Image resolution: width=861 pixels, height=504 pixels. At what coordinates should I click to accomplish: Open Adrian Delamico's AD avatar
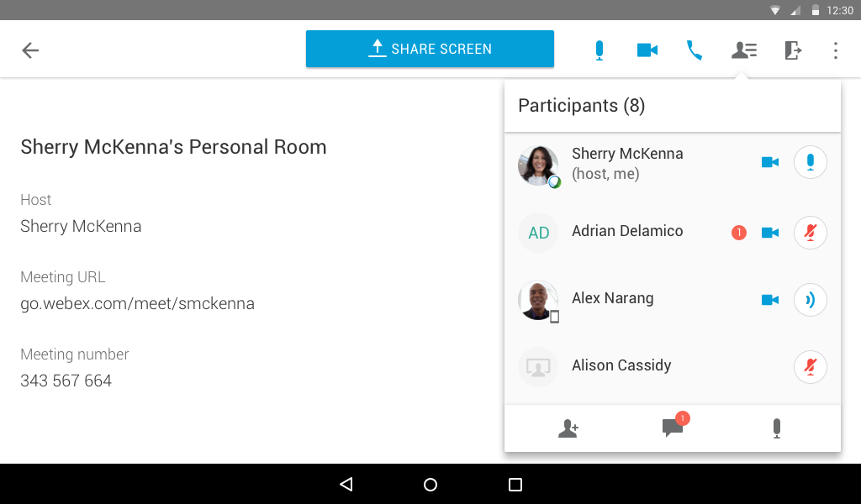coord(538,233)
